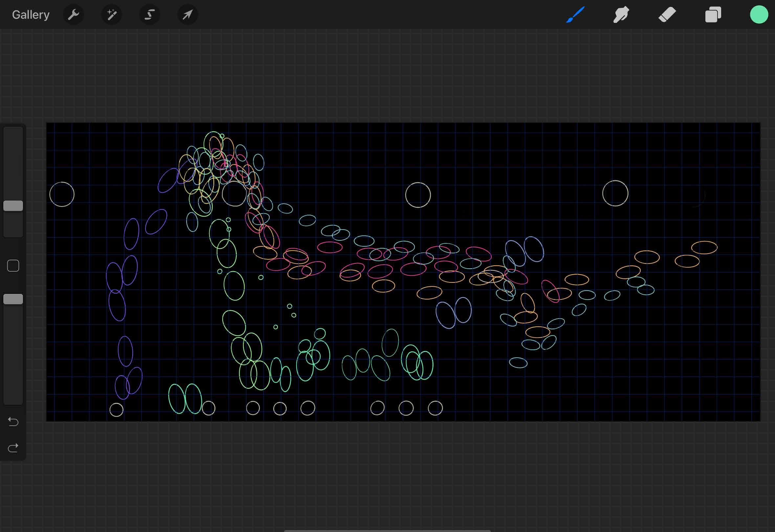Return to the Gallery

point(31,15)
